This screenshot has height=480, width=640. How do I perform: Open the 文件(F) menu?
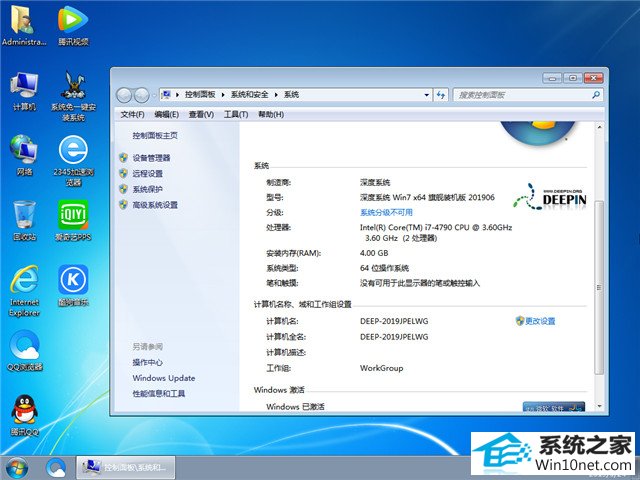click(x=132, y=115)
